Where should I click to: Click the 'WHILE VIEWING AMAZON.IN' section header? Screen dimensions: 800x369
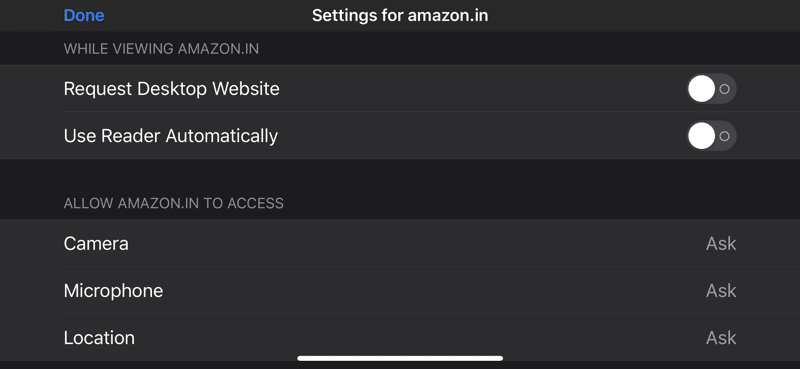pos(161,49)
